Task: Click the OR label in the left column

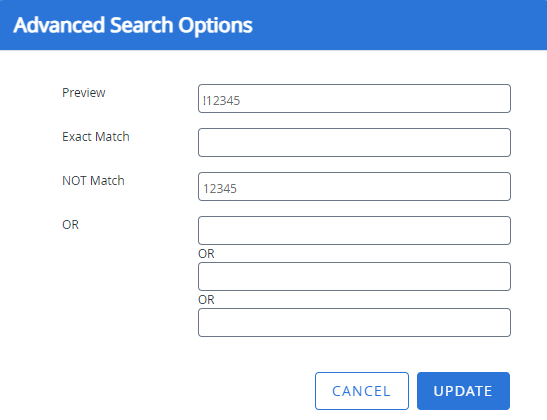Action: click(x=70, y=225)
